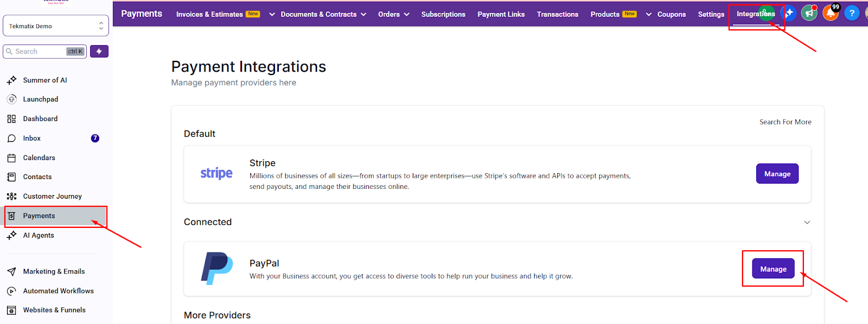The height and width of the screenshot is (324, 868).
Task: Click the Stripe provider name
Action: point(263,163)
